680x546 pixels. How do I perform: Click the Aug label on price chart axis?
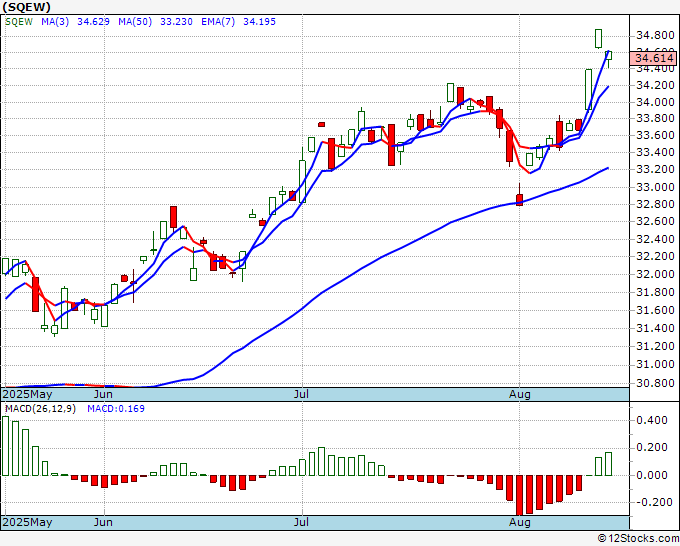click(x=520, y=394)
